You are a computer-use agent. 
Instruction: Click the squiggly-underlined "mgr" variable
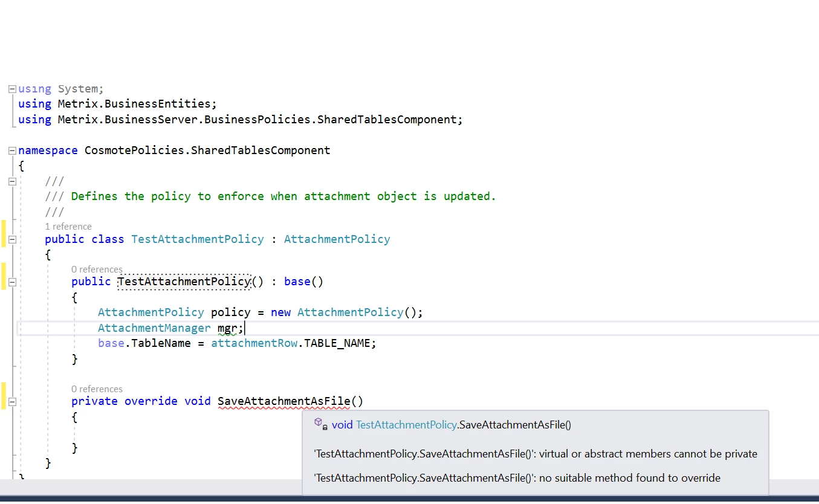[x=227, y=328]
